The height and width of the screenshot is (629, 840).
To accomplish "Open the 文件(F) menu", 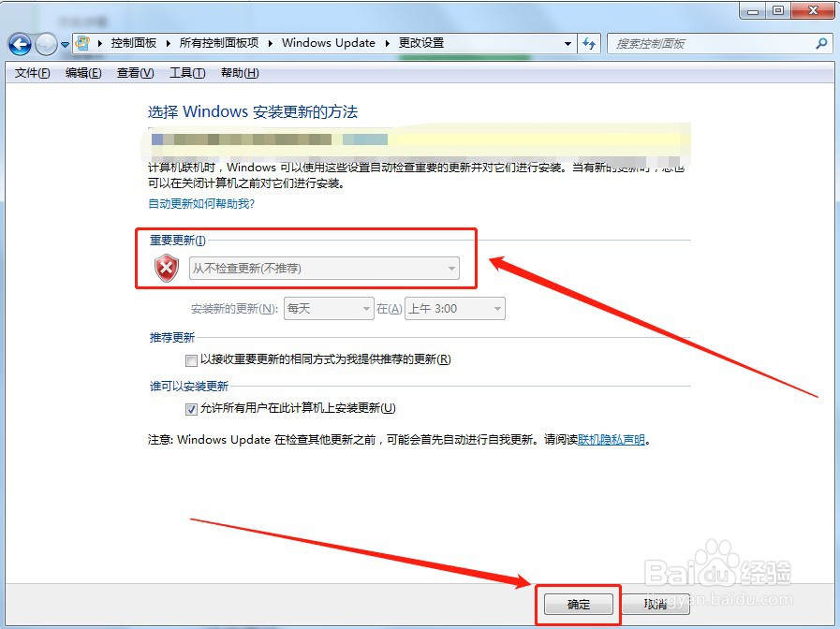I will pyautogui.click(x=32, y=73).
